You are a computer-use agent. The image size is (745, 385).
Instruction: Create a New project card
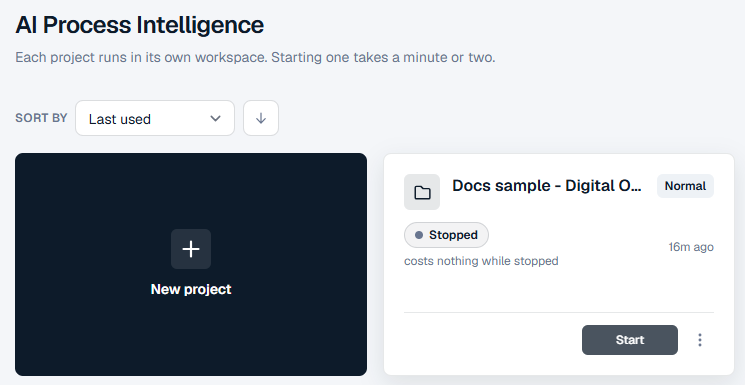point(191,264)
